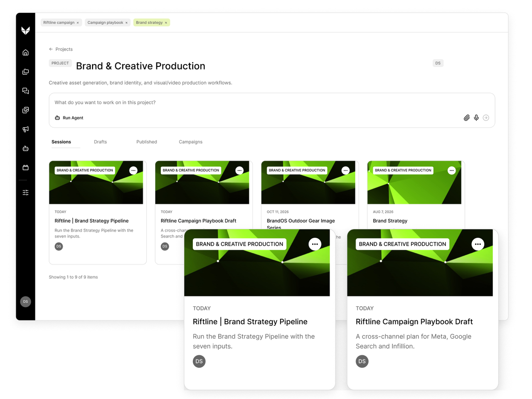Open the more menu on the Aug 7, 2026 card

(x=452, y=170)
